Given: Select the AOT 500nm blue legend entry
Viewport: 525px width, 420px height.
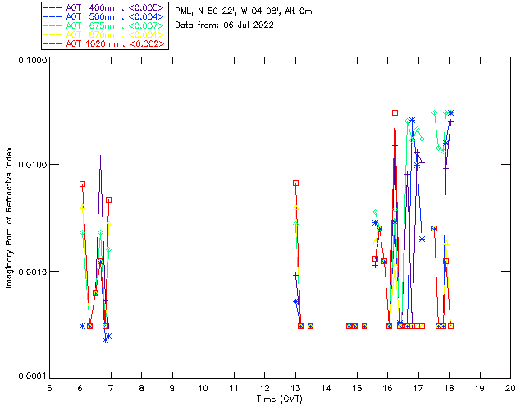Looking at the screenshot, I should tap(103, 16).
